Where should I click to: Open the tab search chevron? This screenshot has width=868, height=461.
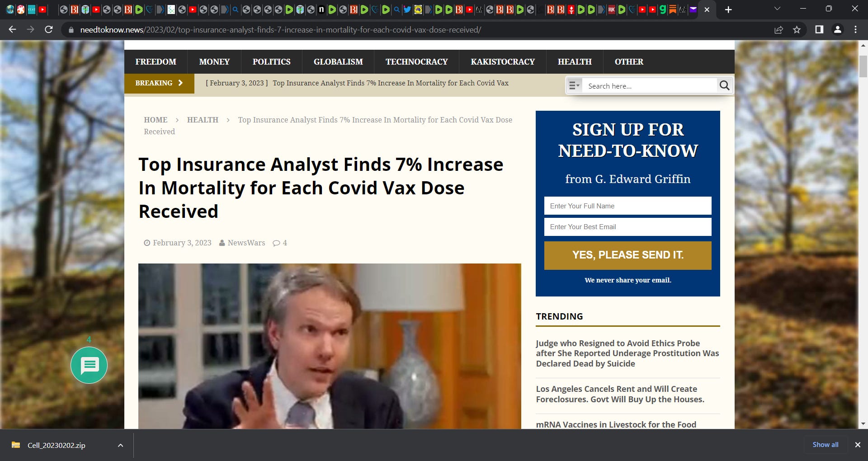777,9
